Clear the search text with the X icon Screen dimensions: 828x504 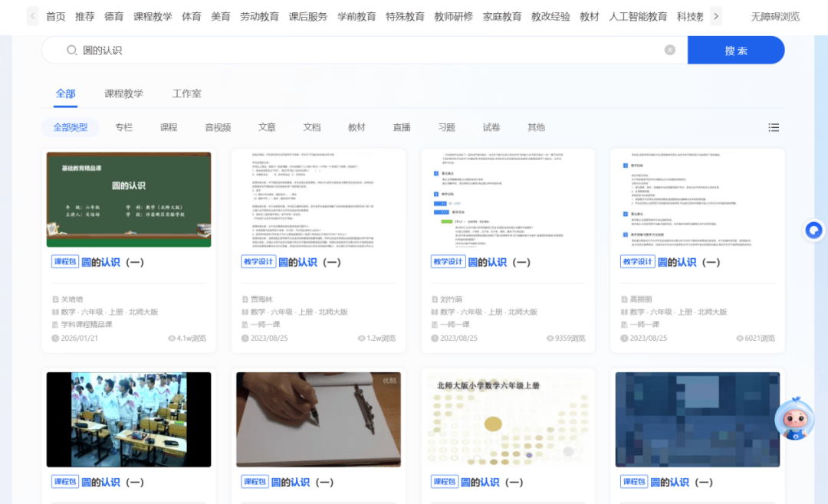[x=669, y=51]
